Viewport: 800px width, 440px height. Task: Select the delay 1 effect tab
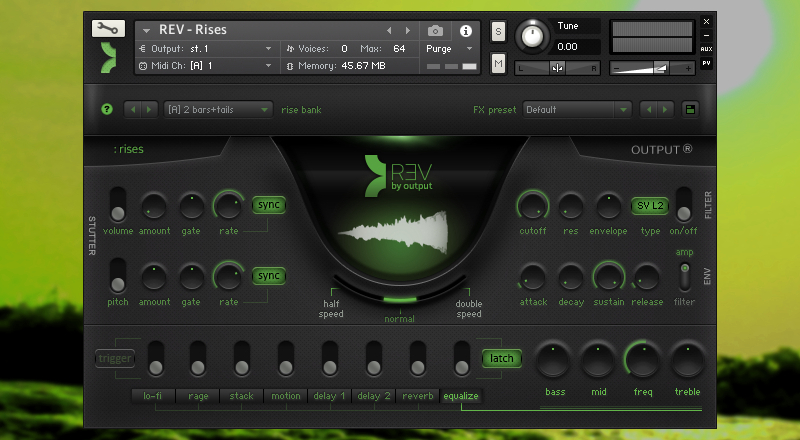click(x=330, y=396)
